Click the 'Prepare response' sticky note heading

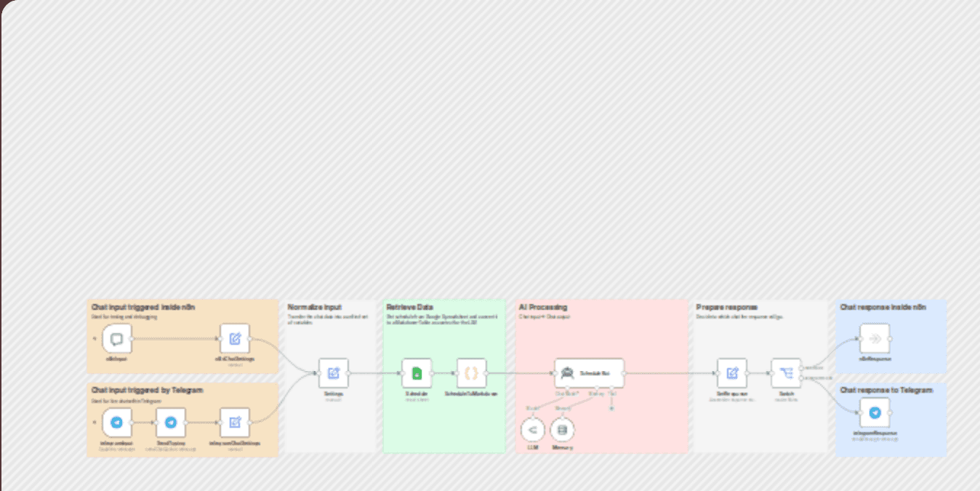(727, 307)
